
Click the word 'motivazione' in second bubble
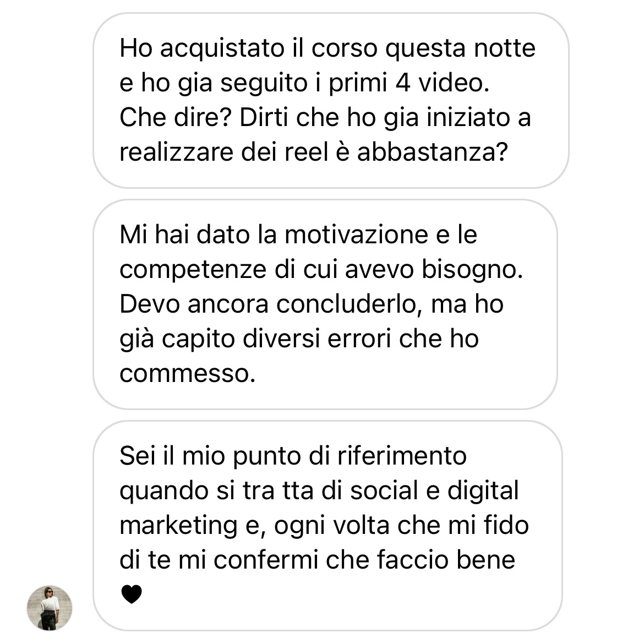click(356, 235)
